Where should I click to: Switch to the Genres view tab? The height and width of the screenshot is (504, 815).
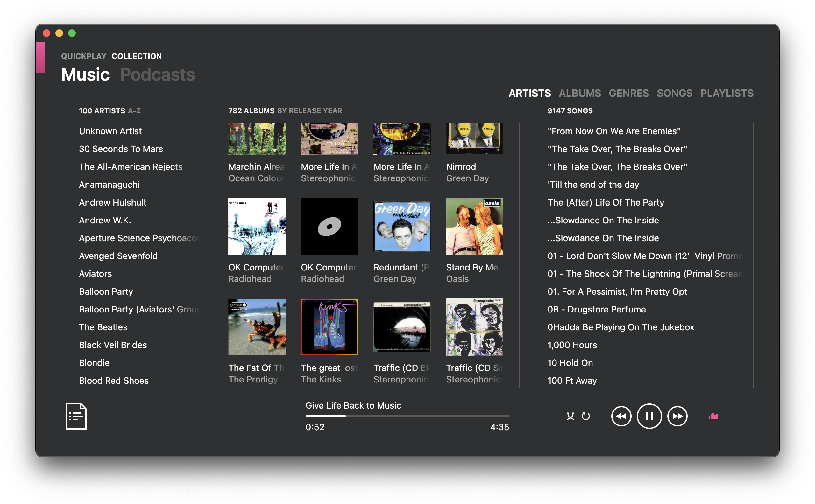628,93
